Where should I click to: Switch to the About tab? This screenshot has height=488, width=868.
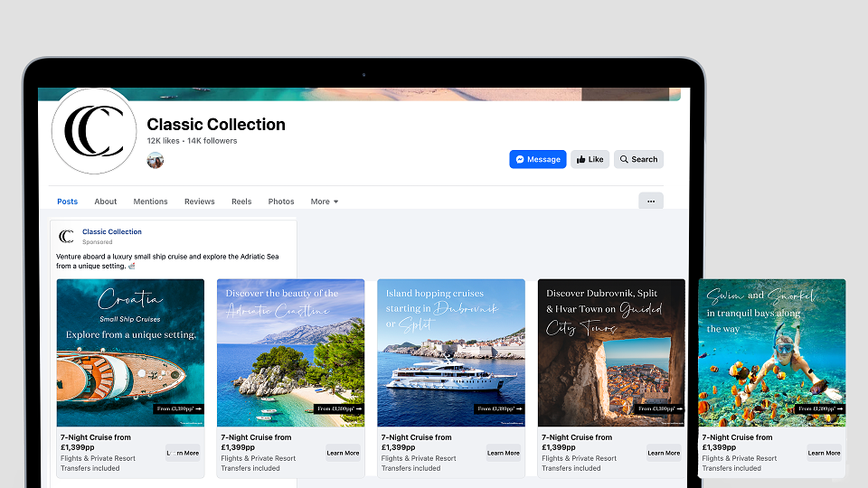pos(105,202)
